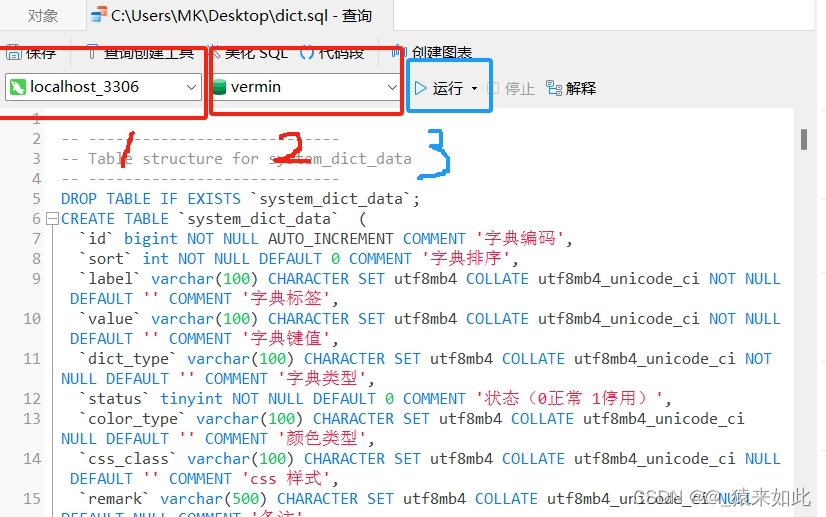Viewport: 826px width, 517px height.
Task: Click the green database cylinder icon beside vermin
Action: click(x=219, y=87)
